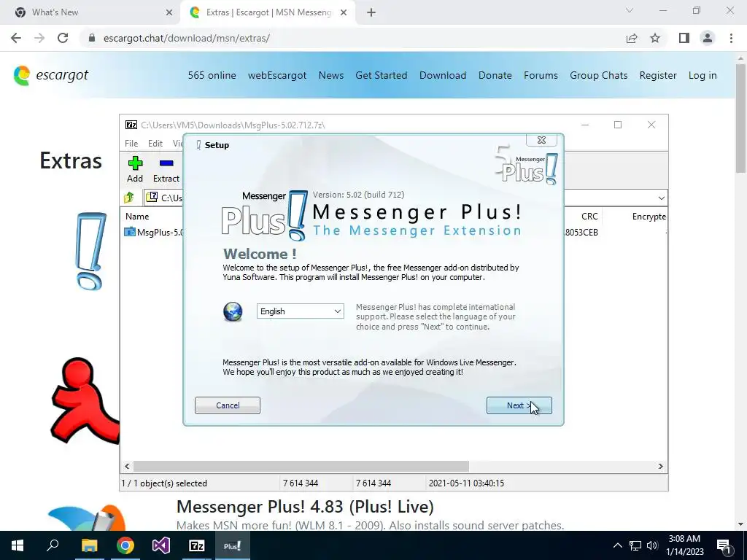
Task: Reload the page in Chrome
Action: [x=63, y=38]
